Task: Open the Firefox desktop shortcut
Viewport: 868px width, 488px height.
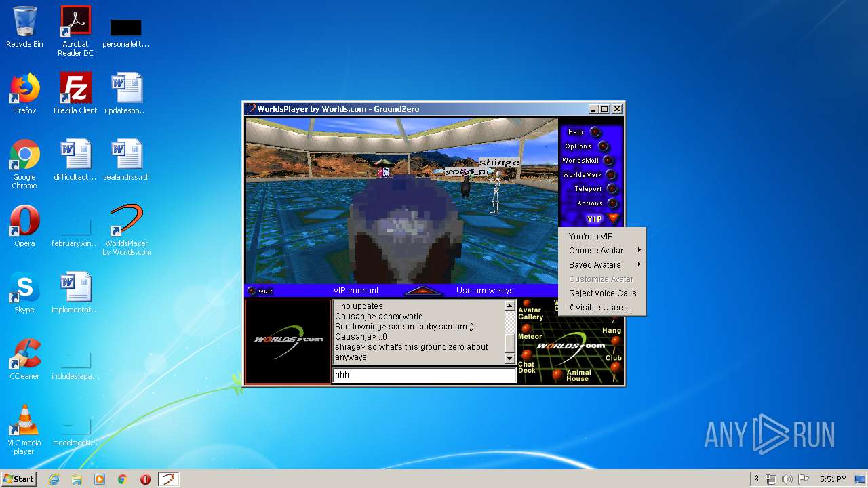Action: [x=24, y=94]
